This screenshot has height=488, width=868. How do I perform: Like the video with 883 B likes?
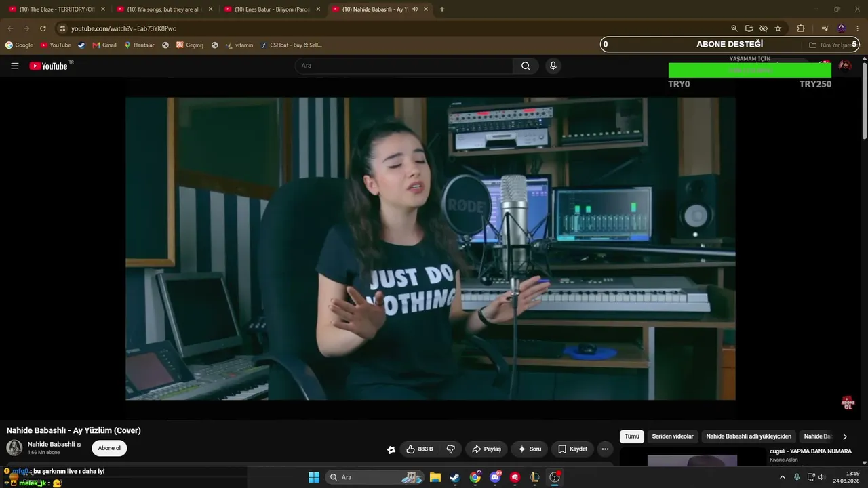click(419, 449)
